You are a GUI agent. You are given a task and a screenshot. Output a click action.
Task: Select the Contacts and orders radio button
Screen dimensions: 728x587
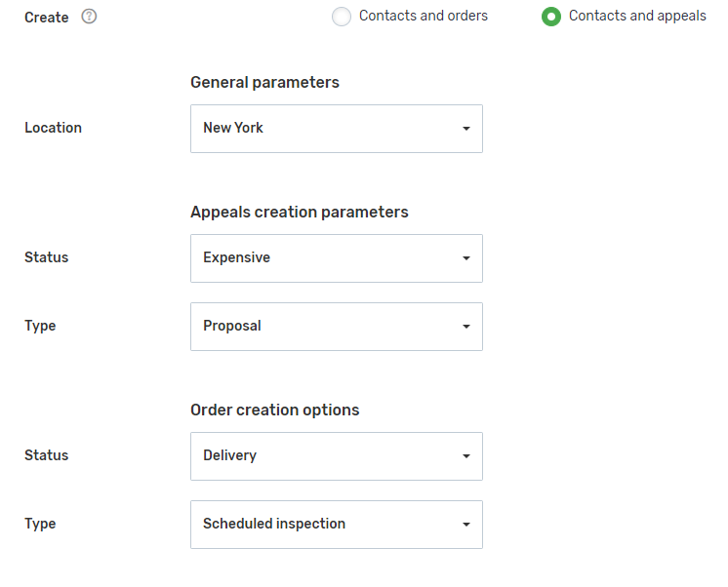pos(342,17)
